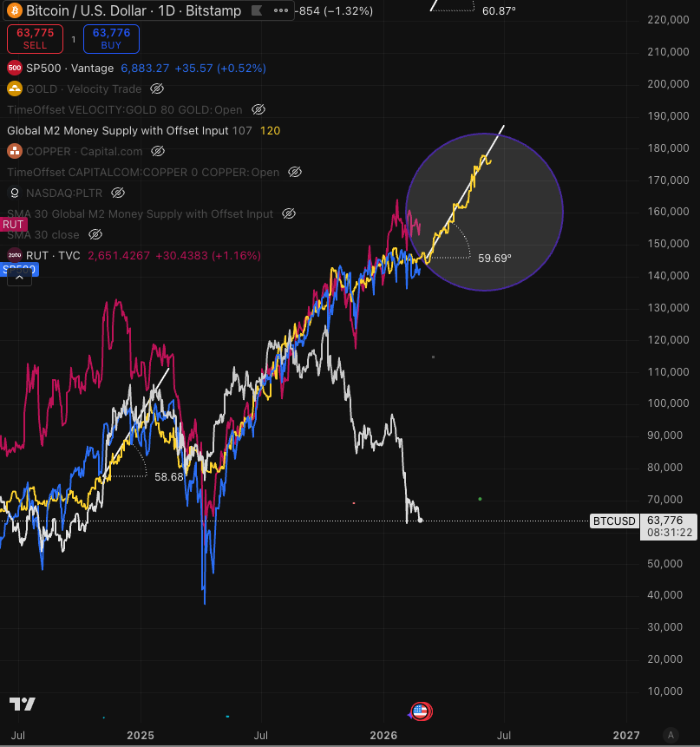700x747 pixels.
Task: Toggle auto scale button A
Action: [671, 735]
